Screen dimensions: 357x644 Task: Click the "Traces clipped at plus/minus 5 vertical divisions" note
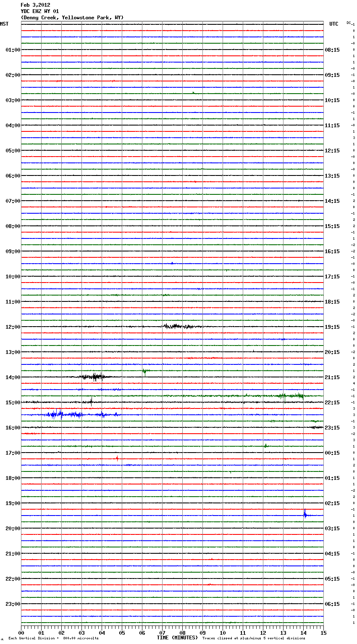pyautogui.click(x=254, y=638)
